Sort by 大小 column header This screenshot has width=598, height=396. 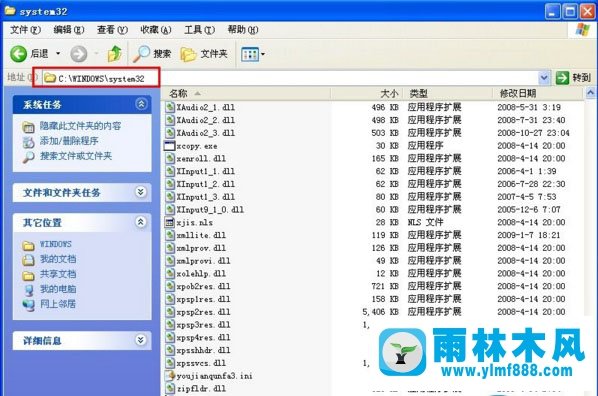(367, 93)
